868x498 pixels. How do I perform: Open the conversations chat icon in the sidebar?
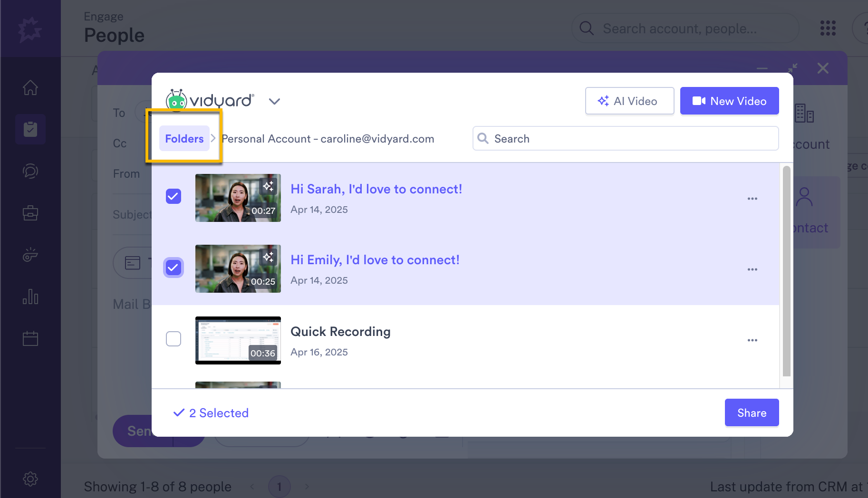click(x=30, y=171)
